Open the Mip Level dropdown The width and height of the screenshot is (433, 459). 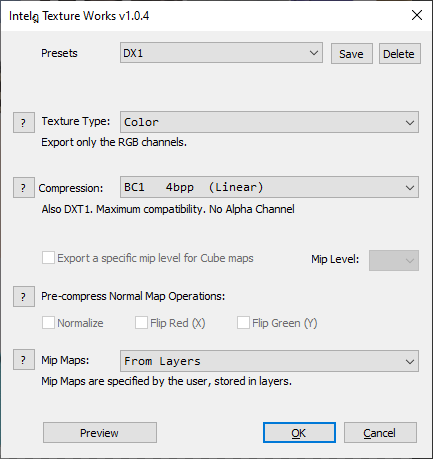point(394,260)
